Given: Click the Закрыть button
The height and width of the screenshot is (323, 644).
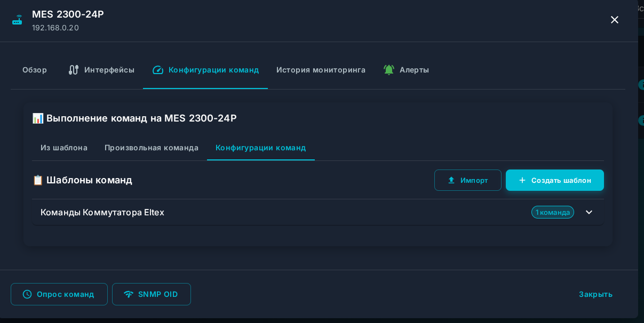Looking at the screenshot, I should coord(595,294).
